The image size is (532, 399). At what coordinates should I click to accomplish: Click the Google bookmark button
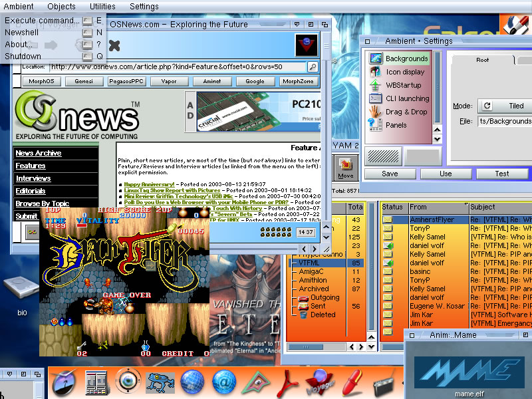(255, 81)
